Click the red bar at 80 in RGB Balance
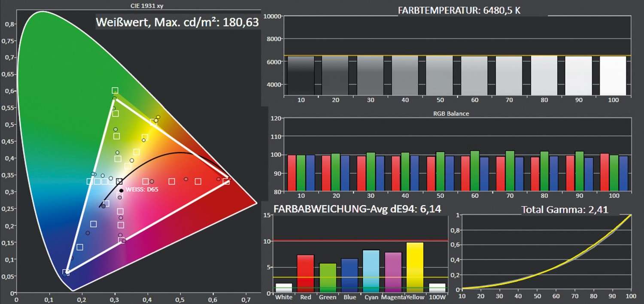Viewport: 644px width, 304px height. (535, 174)
